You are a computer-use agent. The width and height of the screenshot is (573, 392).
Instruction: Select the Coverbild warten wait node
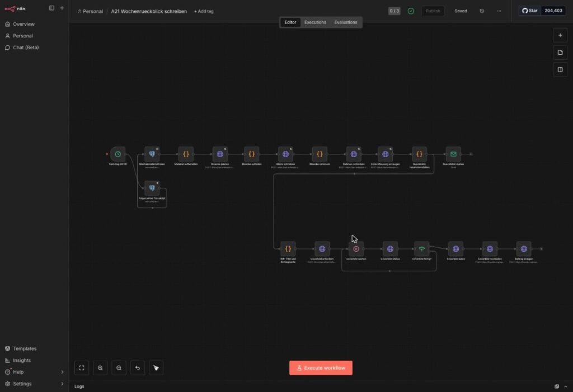click(x=356, y=249)
